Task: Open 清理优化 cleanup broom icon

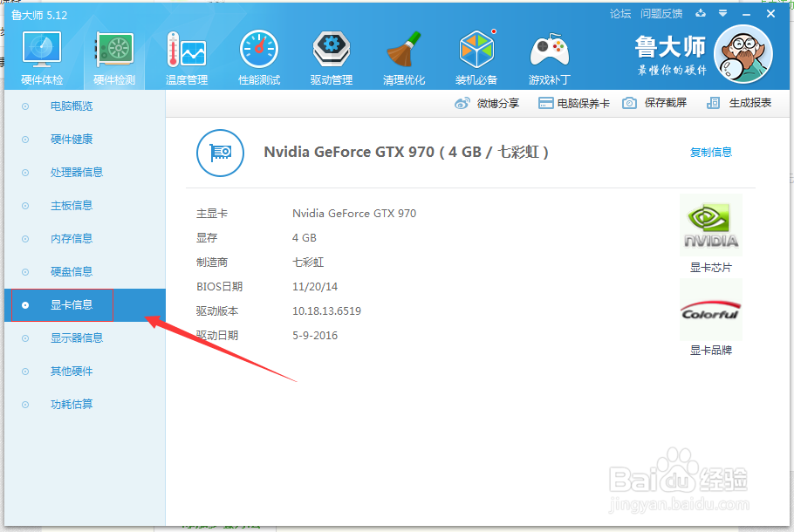Action: 404,50
